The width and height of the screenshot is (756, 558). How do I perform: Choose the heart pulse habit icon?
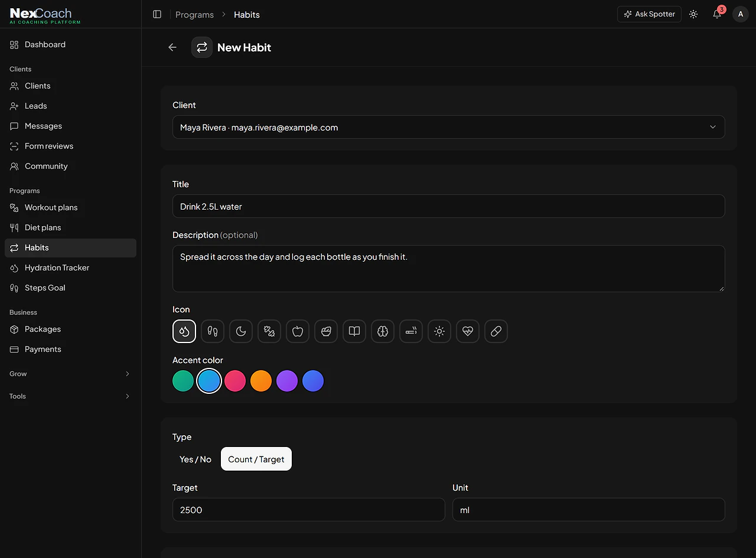(x=468, y=331)
